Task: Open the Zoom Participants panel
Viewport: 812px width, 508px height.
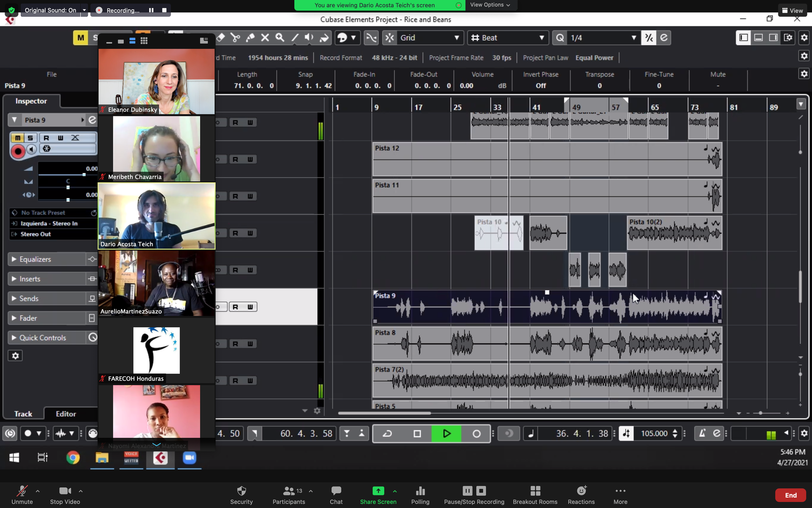Action: click(289, 495)
